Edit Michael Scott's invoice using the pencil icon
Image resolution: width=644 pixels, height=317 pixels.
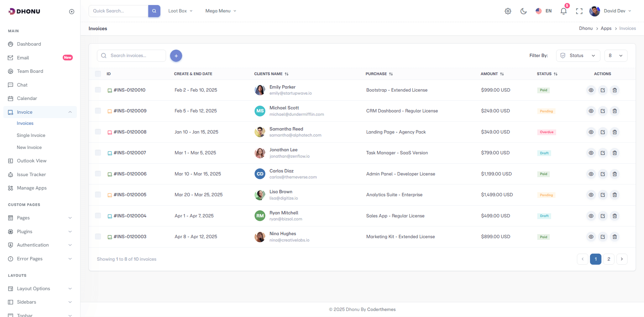click(603, 111)
